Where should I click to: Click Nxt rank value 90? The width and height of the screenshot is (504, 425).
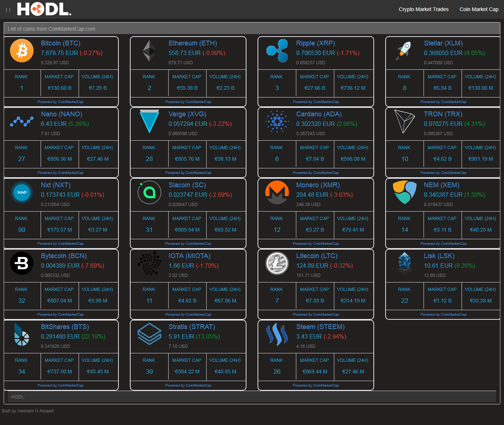pos(22,230)
